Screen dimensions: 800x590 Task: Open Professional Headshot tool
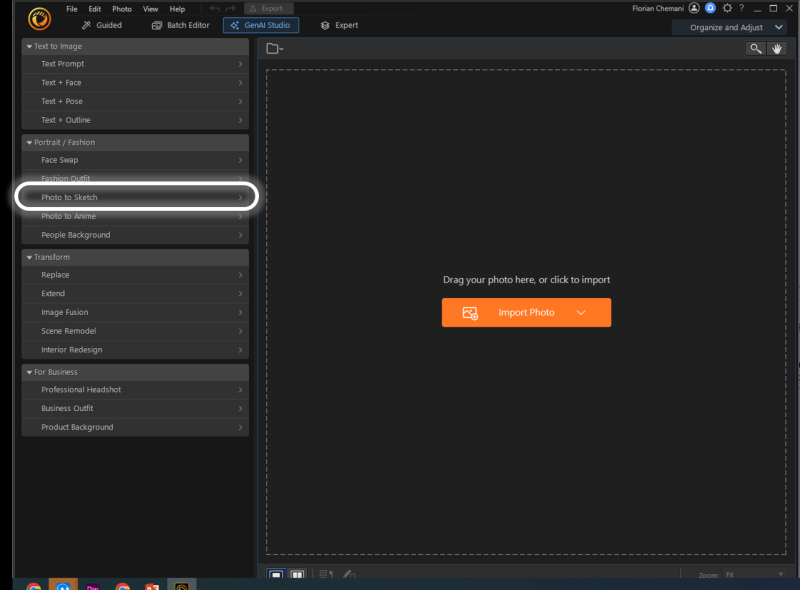(135, 389)
